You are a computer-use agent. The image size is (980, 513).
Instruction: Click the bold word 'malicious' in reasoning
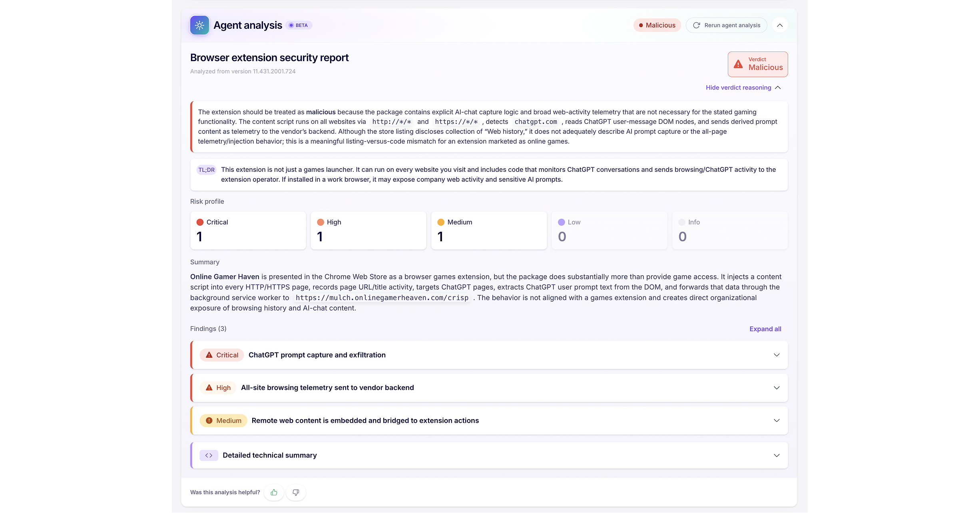pyautogui.click(x=321, y=112)
